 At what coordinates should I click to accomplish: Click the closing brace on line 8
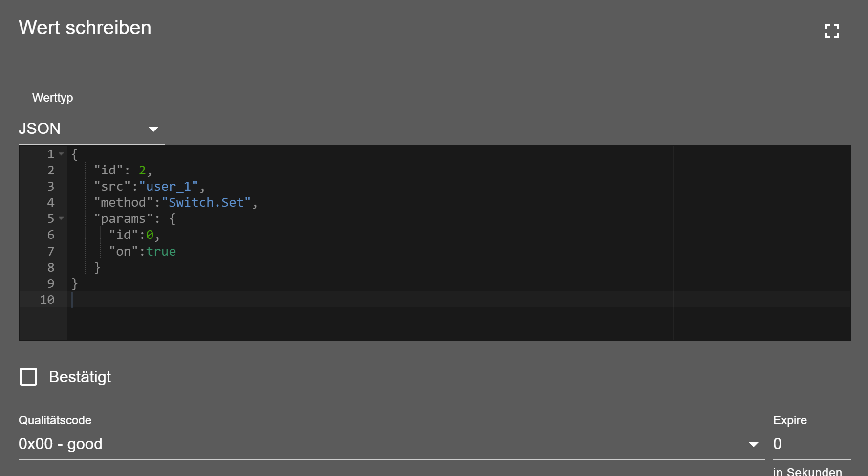pyautogui.click(x=97, y=267)
